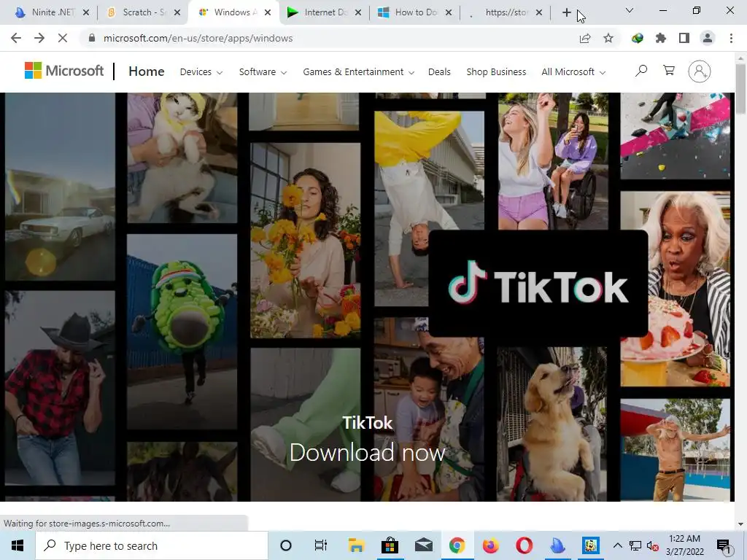Open the Chrome profile avatar
Viewport: 747px width, 560px height.
[708, 38]
